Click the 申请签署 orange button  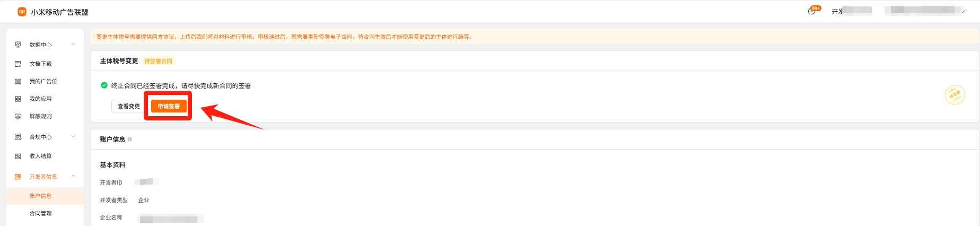tap(169, 106)
